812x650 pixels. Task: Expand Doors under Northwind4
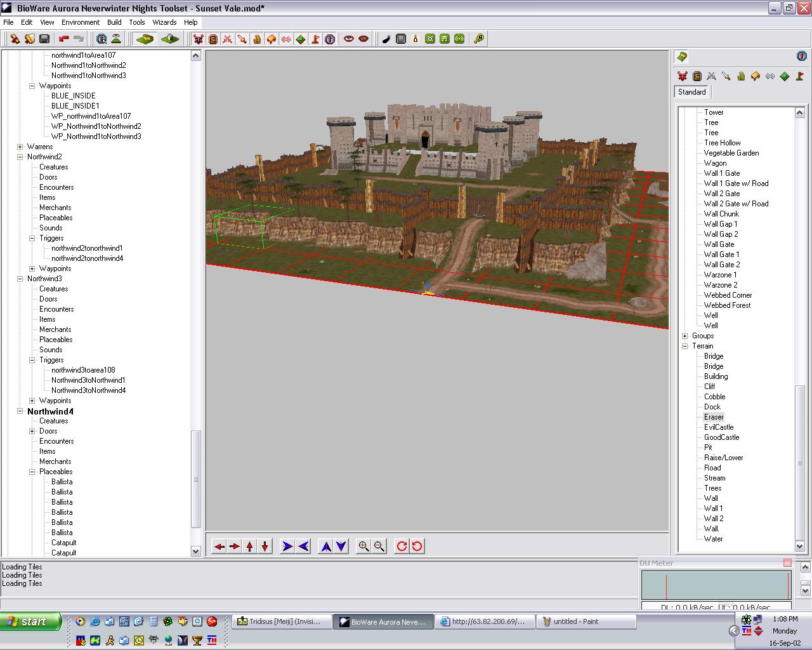32,431
